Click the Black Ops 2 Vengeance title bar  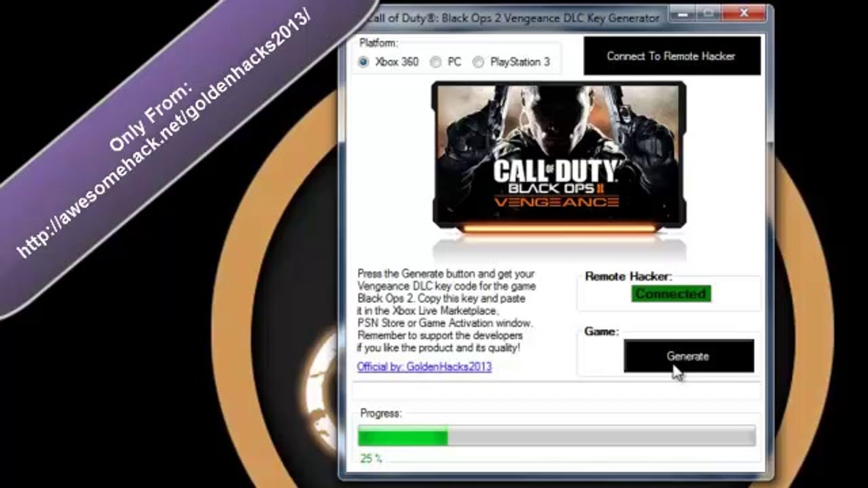tap(513, 18)
